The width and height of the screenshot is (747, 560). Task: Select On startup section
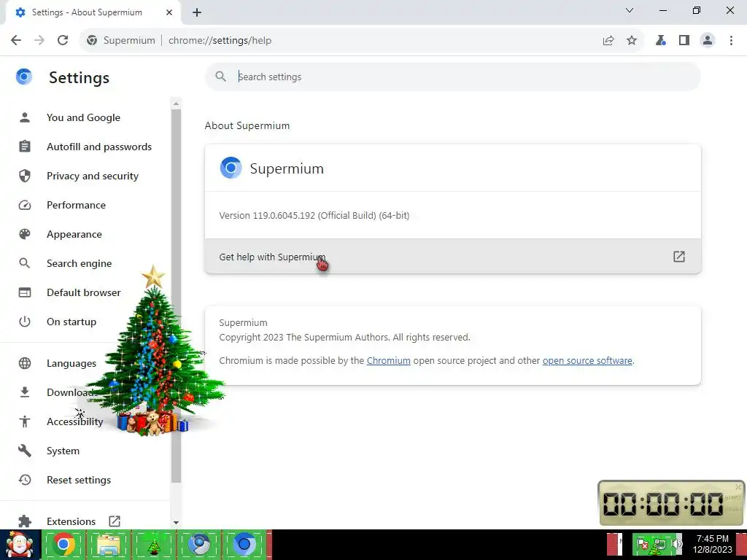[71, 322]
